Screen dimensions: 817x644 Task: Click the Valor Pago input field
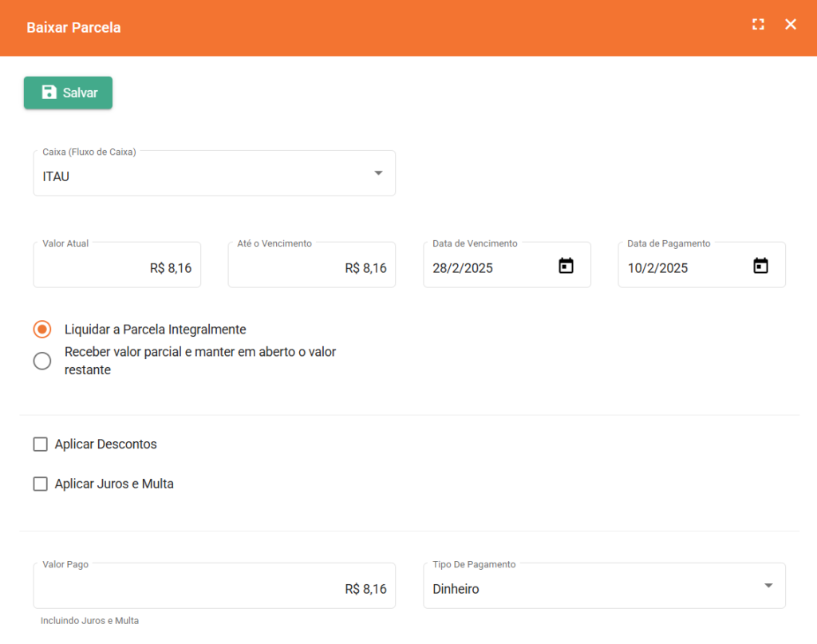point(214,589)
